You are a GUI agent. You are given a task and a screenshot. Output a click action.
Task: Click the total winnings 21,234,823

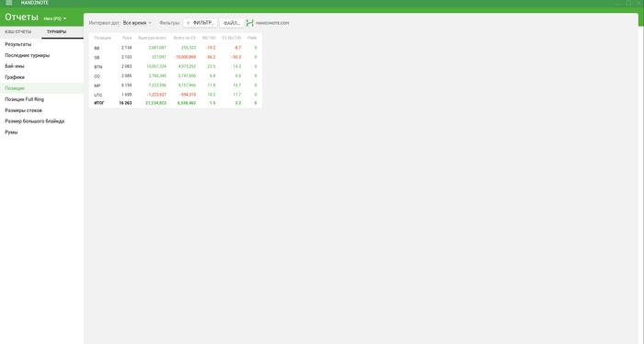(156, 103)
